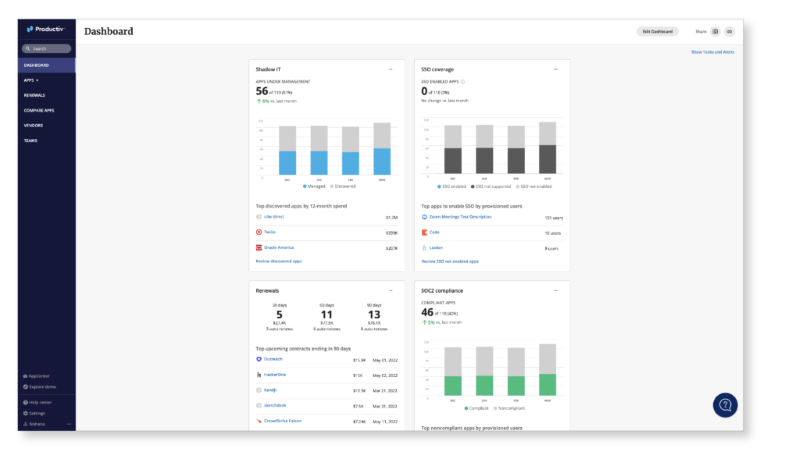800x463 pixels.
Task: Click the CrowdStrike Falcon app icon
Action: 259,421
